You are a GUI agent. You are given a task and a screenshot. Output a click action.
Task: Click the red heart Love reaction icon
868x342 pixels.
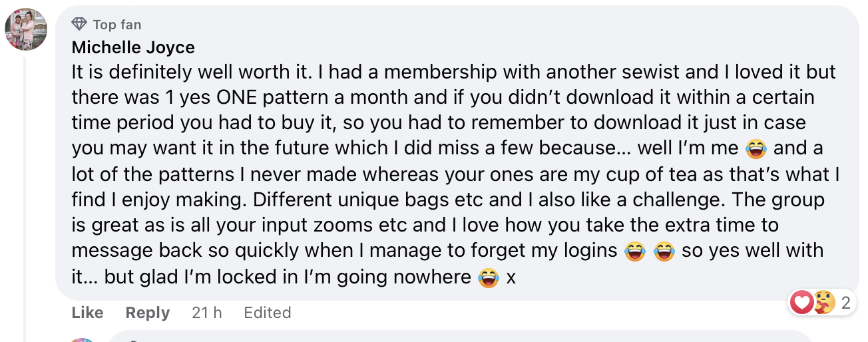coord(802,303)
